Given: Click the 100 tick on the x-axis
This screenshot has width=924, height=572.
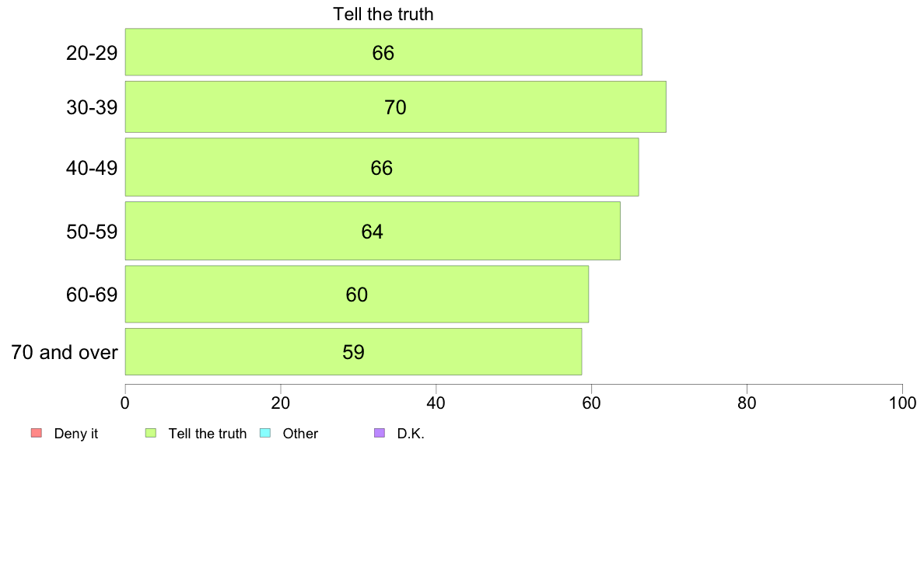Looking at the screenshot, I should (902, 403).
